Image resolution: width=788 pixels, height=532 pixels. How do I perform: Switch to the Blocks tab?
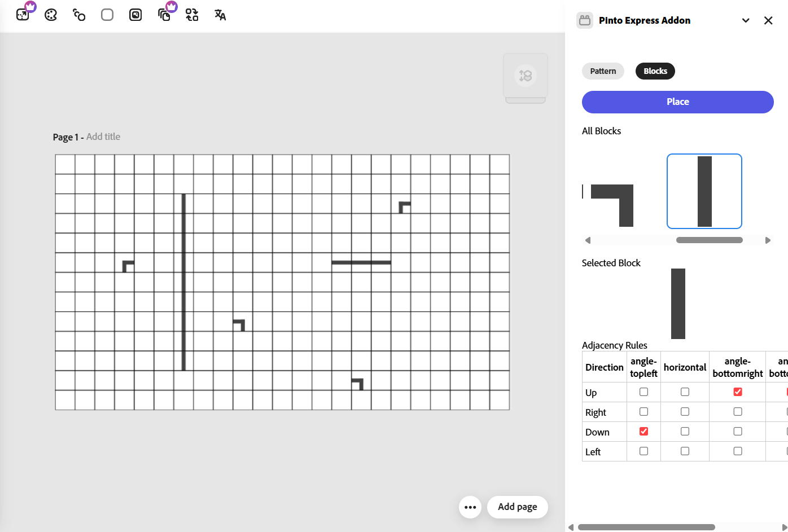click(655, 71)
